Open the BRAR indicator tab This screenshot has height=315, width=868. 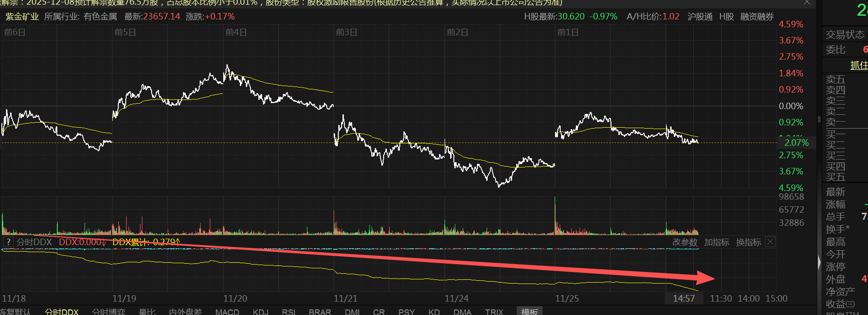(x=320, y=312)
